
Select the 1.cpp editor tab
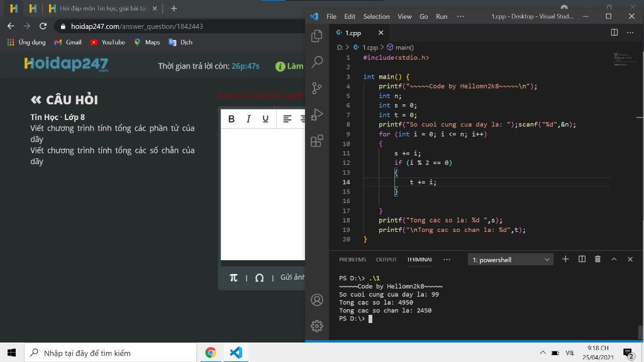point(353,33)
